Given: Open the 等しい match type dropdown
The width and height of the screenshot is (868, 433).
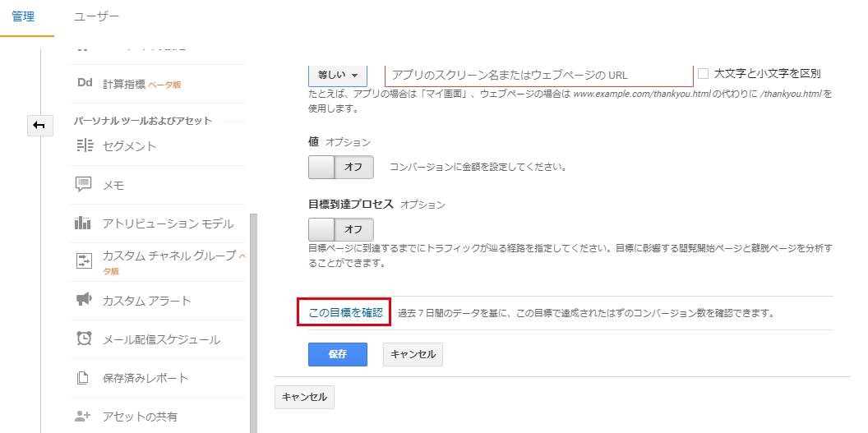Looking at the screenshot, I should pyautogui.click(x=337, y=75).
